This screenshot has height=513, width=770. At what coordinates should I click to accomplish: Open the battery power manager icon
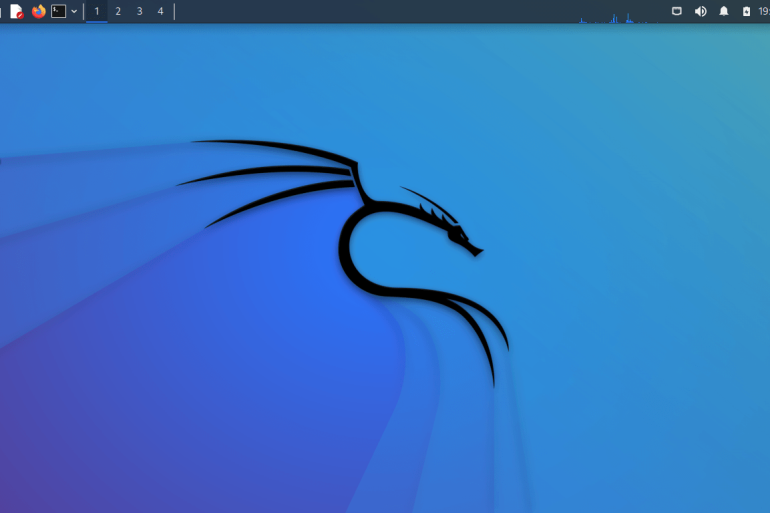tap(746, 11)
